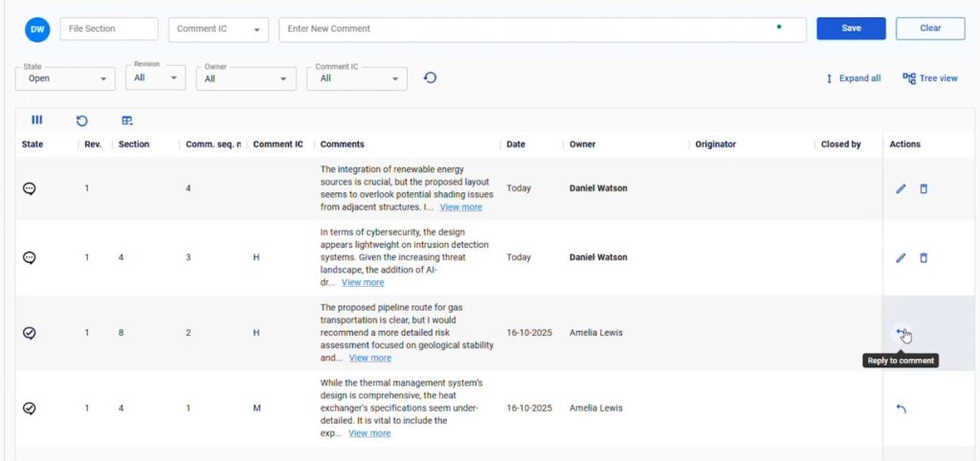Click the Save button
The image size is (980, 461).
851,29
